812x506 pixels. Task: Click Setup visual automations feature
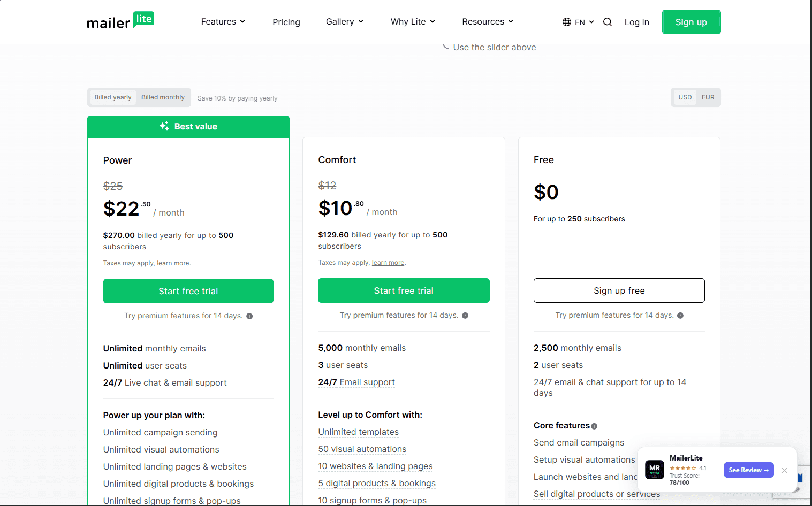[x=585, y=459]
